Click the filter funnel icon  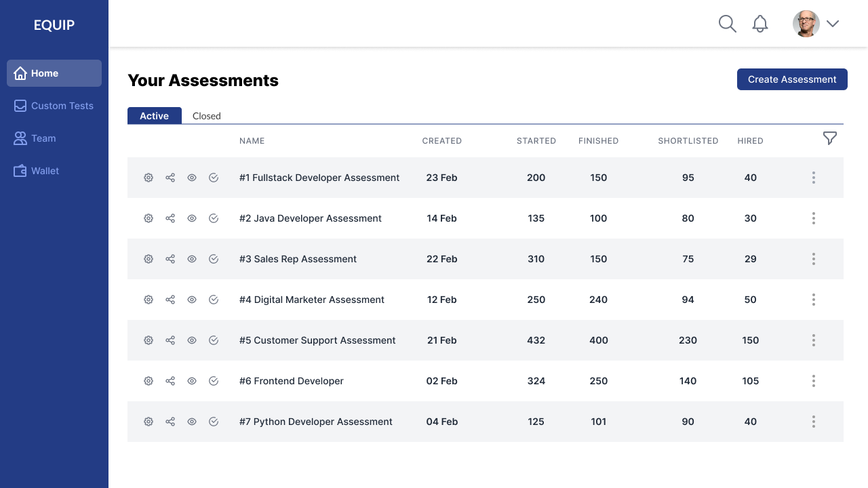[829, 138]
